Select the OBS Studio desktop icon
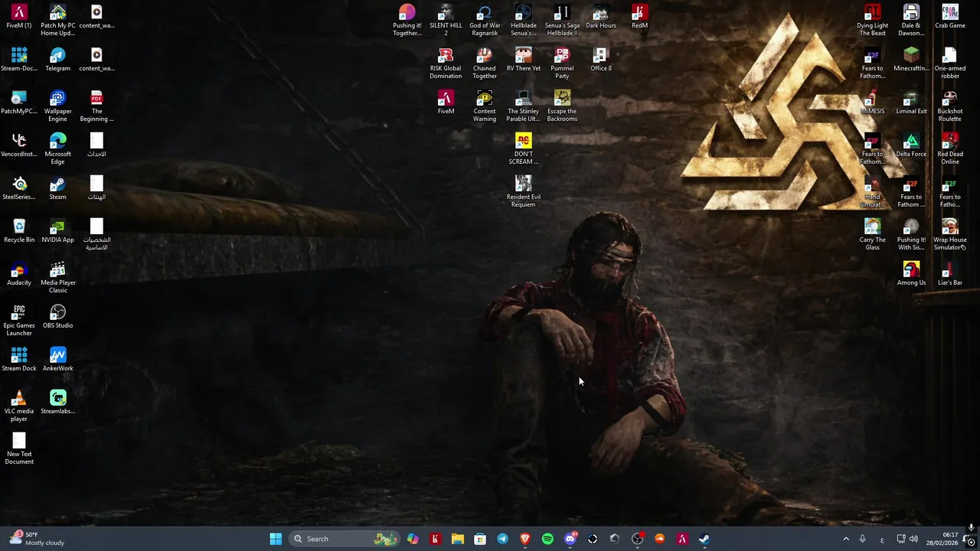 point(57,318)
